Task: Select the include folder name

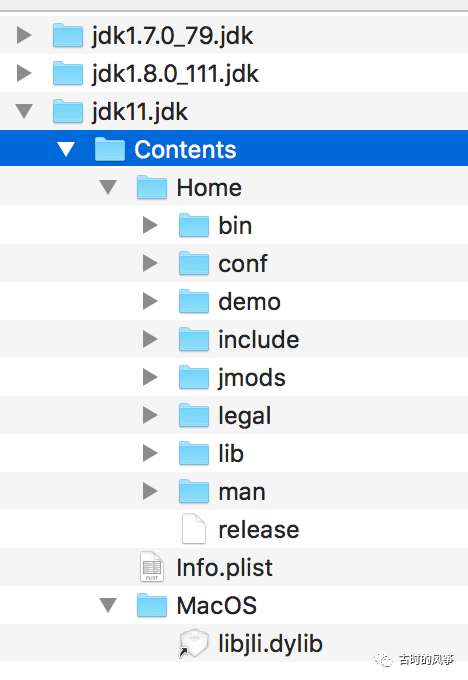Action: click(x=259, y=340)
